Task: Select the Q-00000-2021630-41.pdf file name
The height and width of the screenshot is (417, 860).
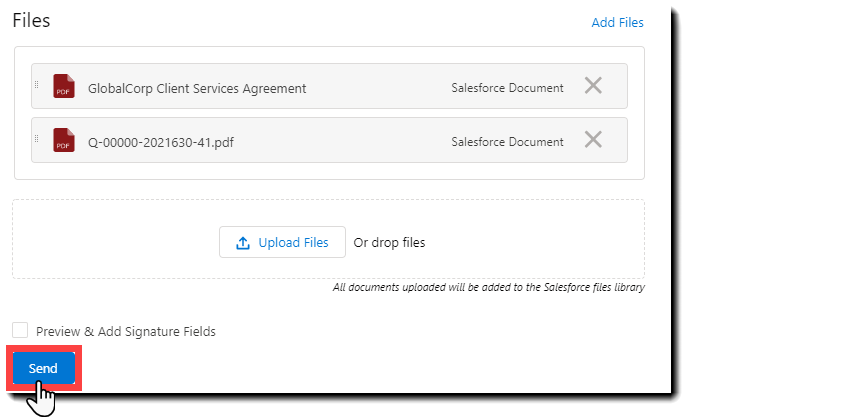Action: coord(161,142)
